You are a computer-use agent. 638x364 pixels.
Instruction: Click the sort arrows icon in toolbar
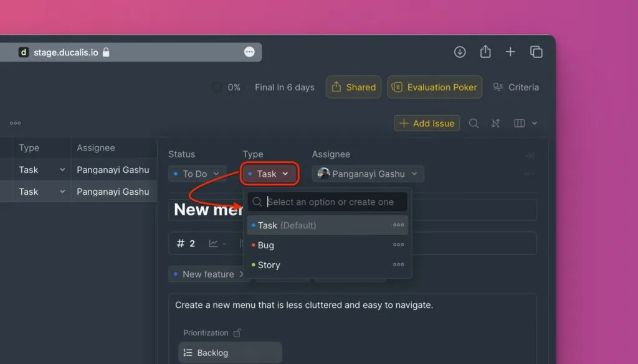tap(495, 123)
